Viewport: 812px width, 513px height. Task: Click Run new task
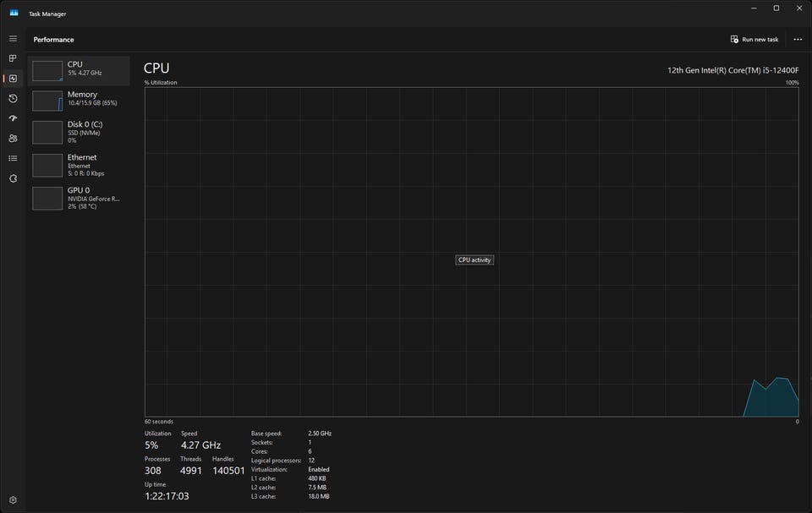[x=754, y=40]
